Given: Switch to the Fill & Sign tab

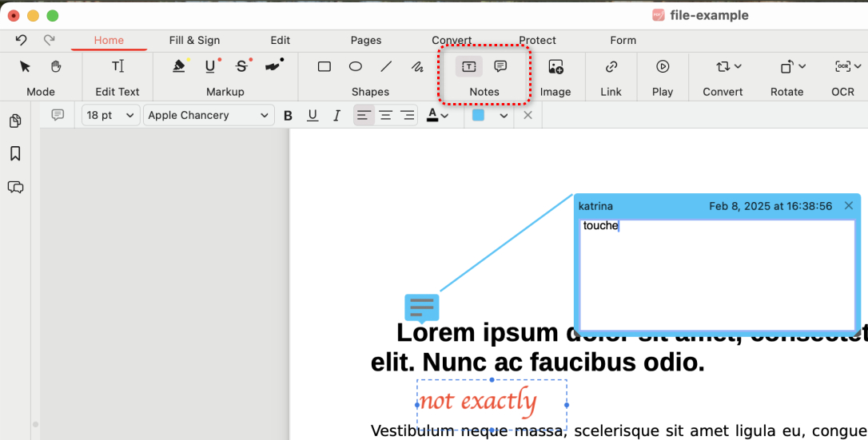Looking at the screenshot, I should point(194,40).
